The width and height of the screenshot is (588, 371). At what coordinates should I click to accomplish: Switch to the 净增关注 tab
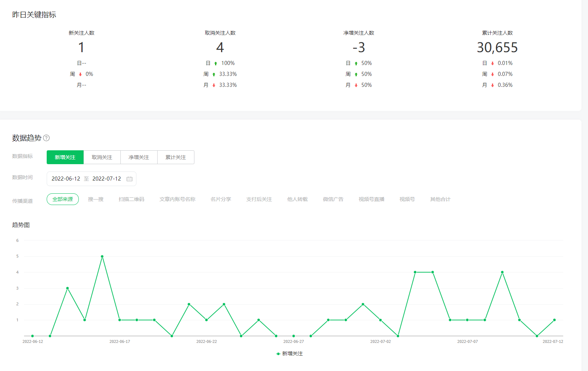139,157
